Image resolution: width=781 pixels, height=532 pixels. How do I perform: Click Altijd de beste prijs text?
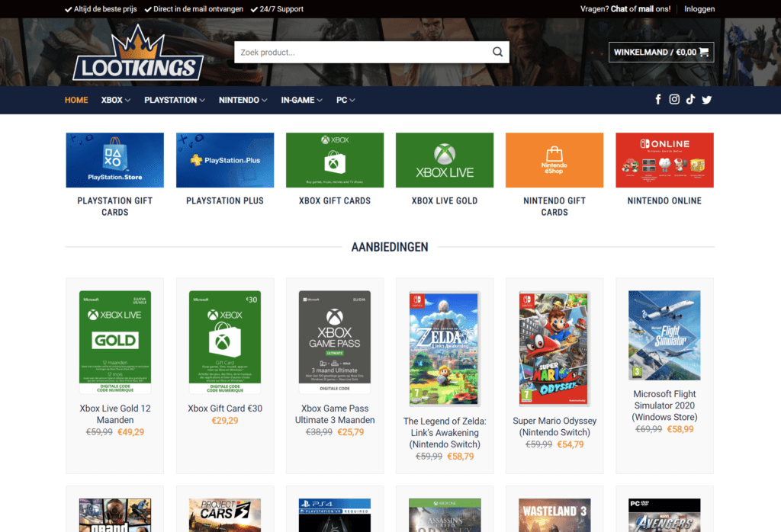click(x=105, y=9)
